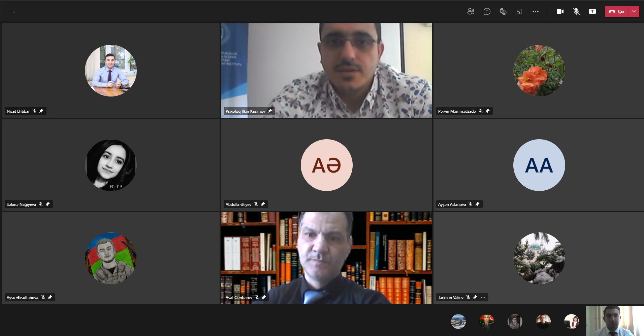This screenshot has width=644, height=336.
Task: Unpin Nicat Ehtibar using the pin icon
Action: tap(41, 111)
